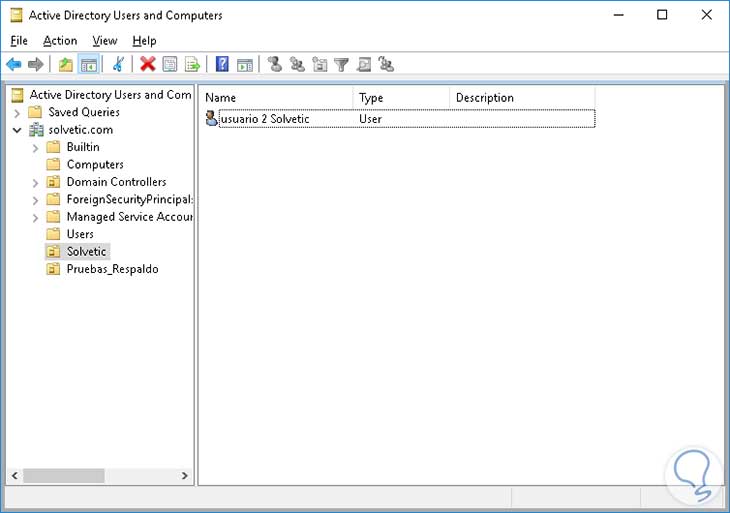Screen dimensions: 730x513
Task: Select the Domain Controllers OU
Action: 116,182
